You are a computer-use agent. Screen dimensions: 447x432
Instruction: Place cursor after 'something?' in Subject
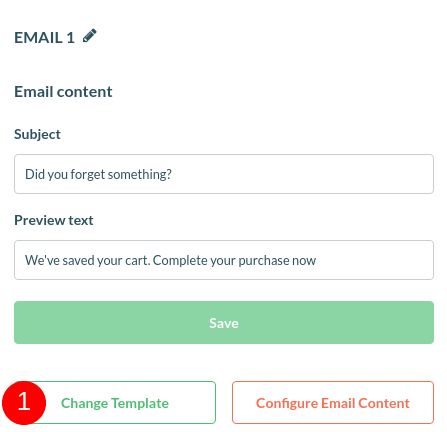coord(172,174)
